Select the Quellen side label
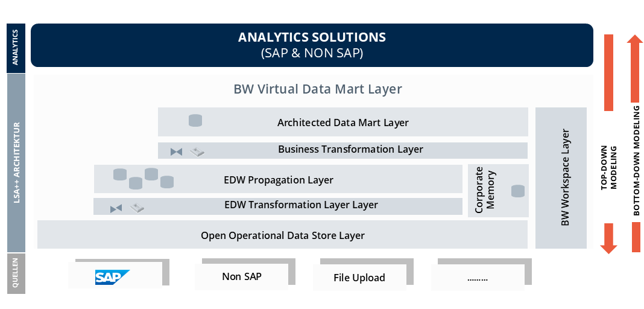 click(16, 273)
